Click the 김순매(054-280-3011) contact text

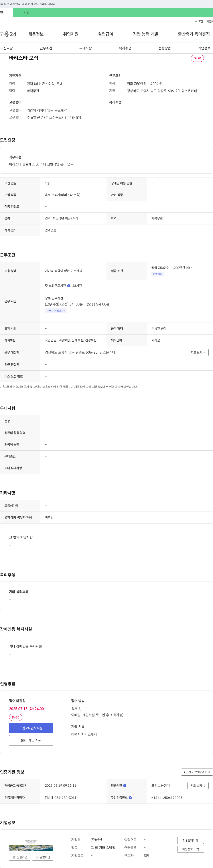pos(61,798)
